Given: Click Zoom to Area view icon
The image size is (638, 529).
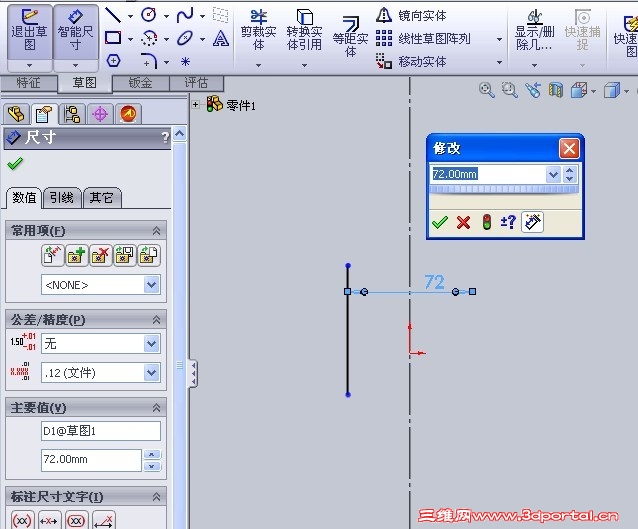Looking at the screenshot, I should coord(509,90).
